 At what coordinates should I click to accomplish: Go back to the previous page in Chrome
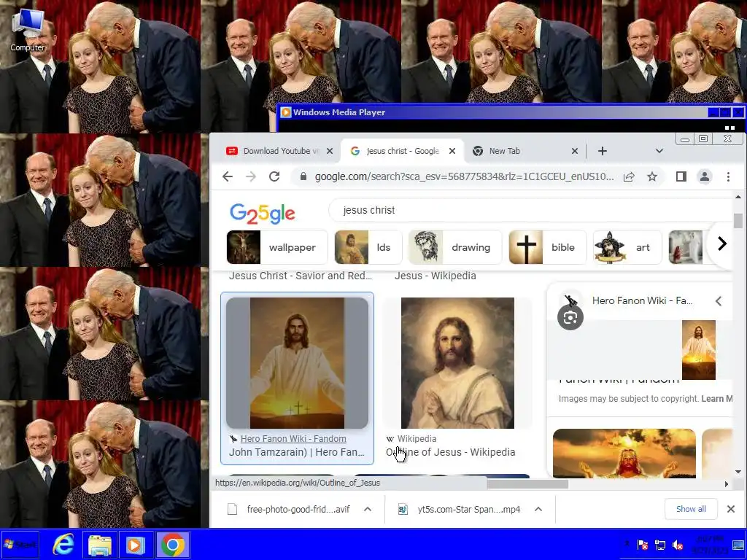(x=228, y=176)
